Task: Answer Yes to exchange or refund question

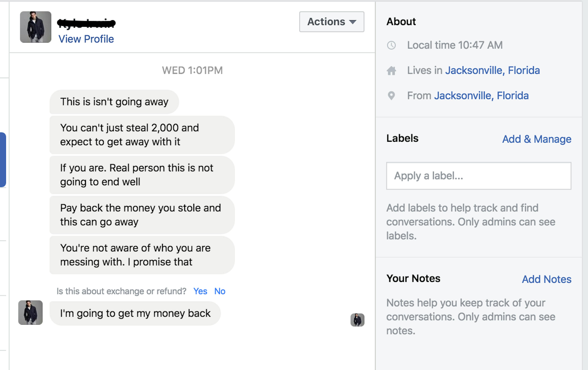Action: [x=200, y=291]
